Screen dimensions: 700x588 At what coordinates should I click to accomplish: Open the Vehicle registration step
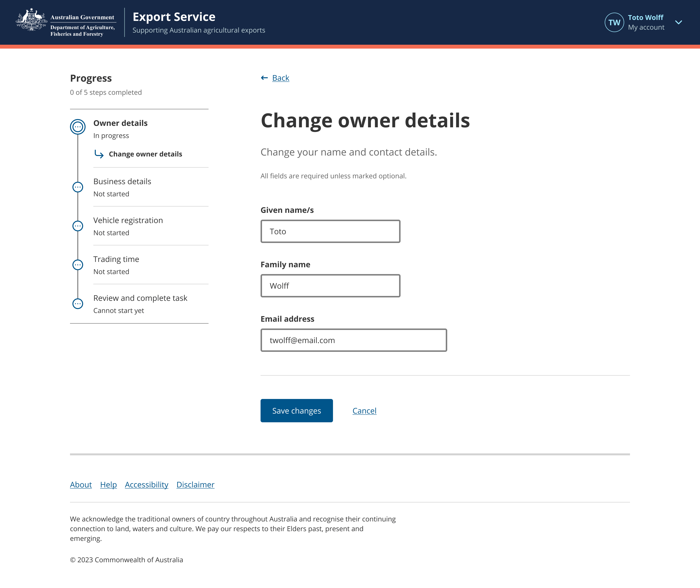tap(128, 220)
